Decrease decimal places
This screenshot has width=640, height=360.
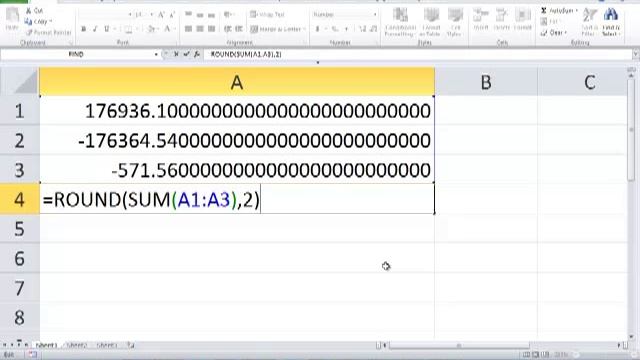[373, 29]
